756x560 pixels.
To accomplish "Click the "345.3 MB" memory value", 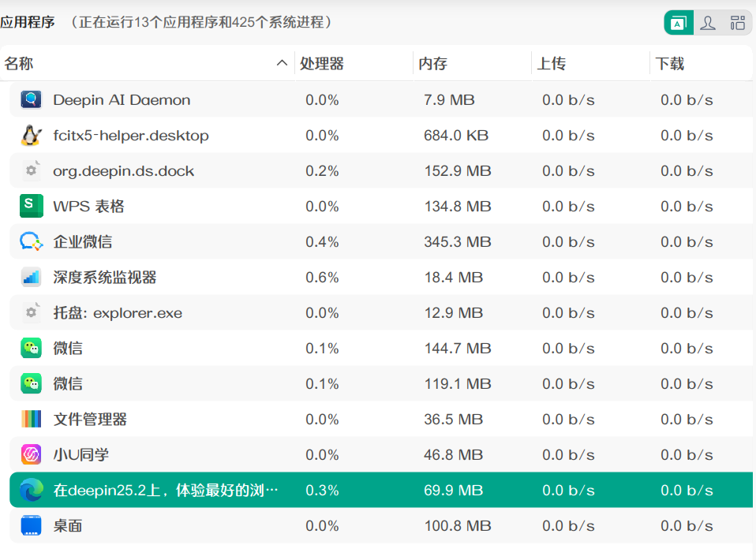I will [x=458, y=242].
